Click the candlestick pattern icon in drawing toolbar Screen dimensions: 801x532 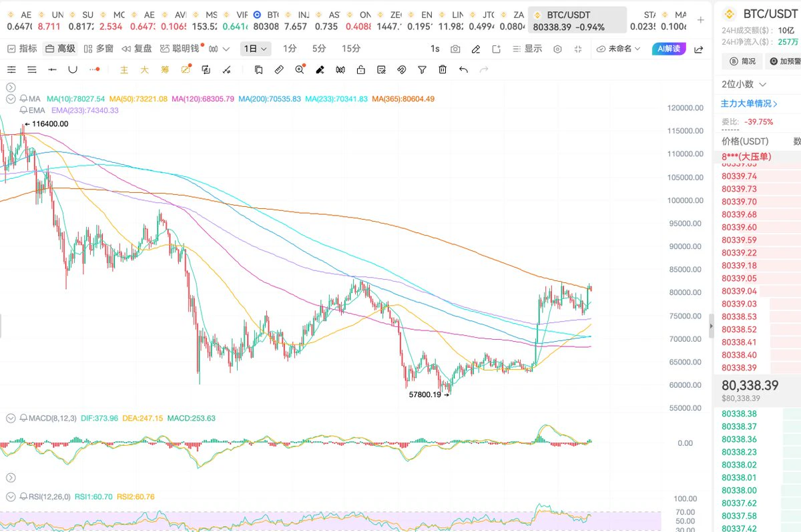click(340, 69)
